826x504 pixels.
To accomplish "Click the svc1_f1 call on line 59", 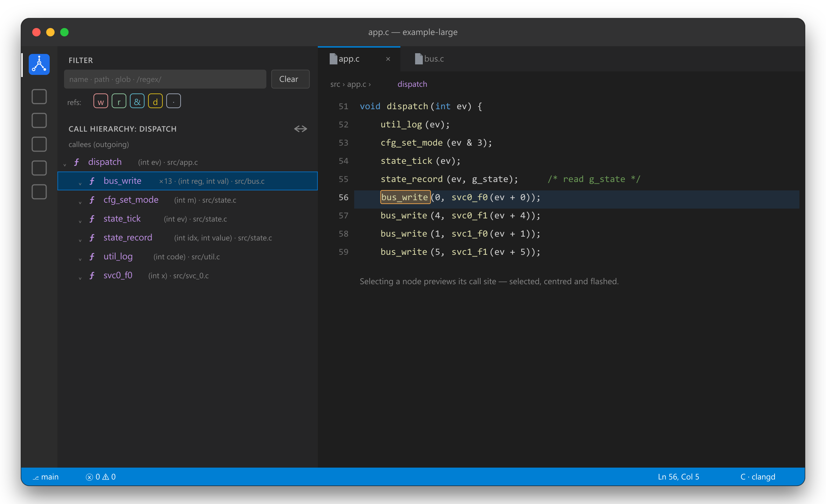I will click(469, 252).
